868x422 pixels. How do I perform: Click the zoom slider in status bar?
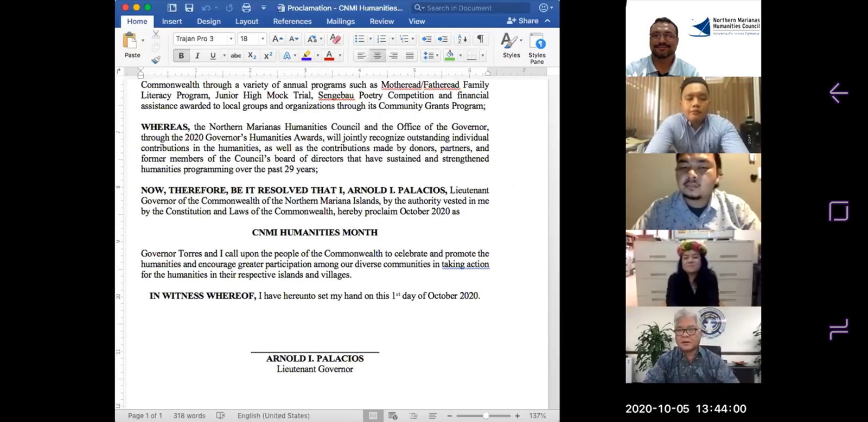pos(484,415)
